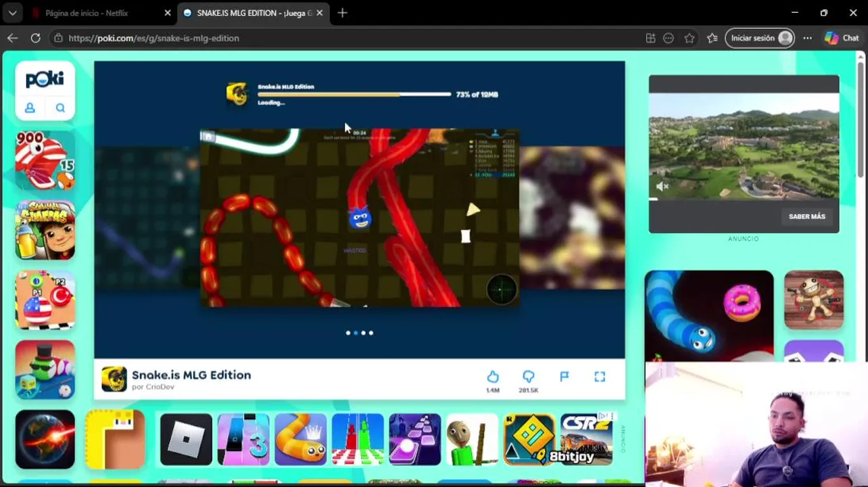Image resolution: width=868 pixels, height=487 pixels.
Task: Open the Geometry Dash game thumbnail
Action: click(x=529, y=440)
